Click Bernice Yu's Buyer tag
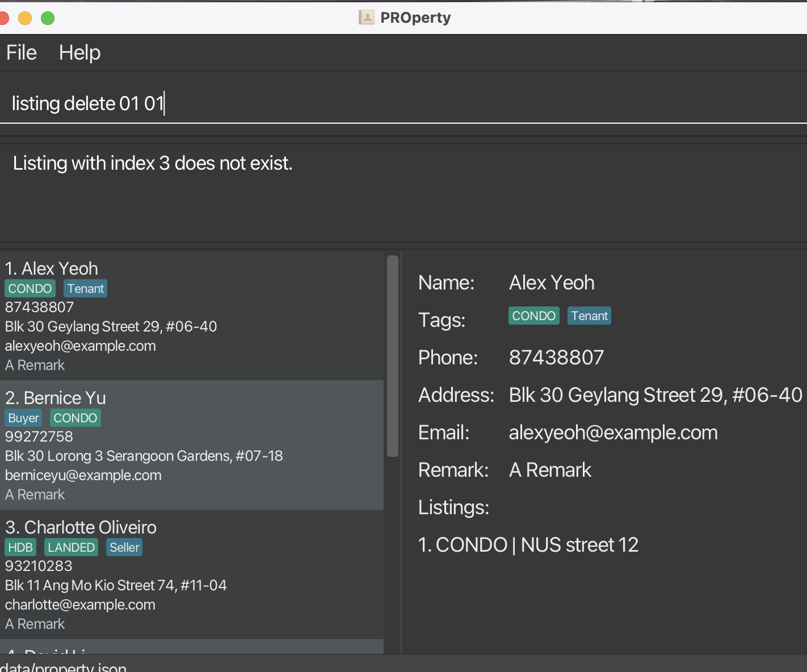807x672 pixels. coord(23,418)
